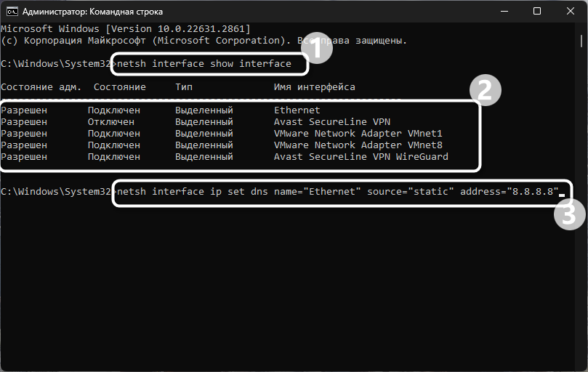The image size is (588, 372).
Task: Close the Command Prompt window
Action: tap(570, 12)
